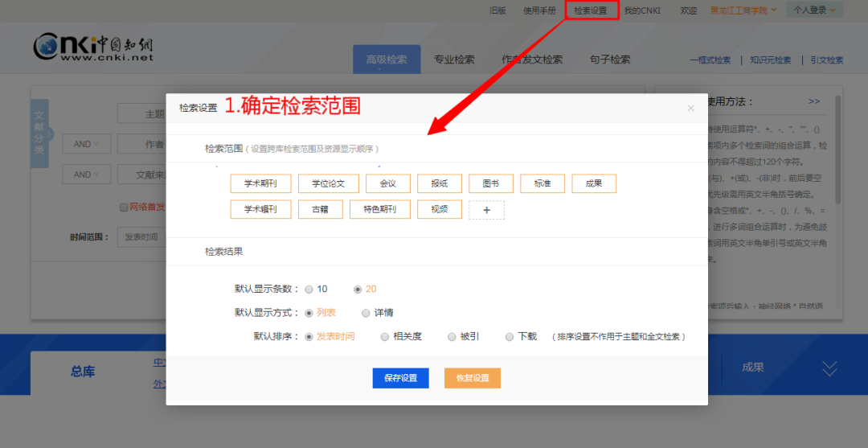Click the plus box to add database
The image size is (868, 448).
coord(486,210)
